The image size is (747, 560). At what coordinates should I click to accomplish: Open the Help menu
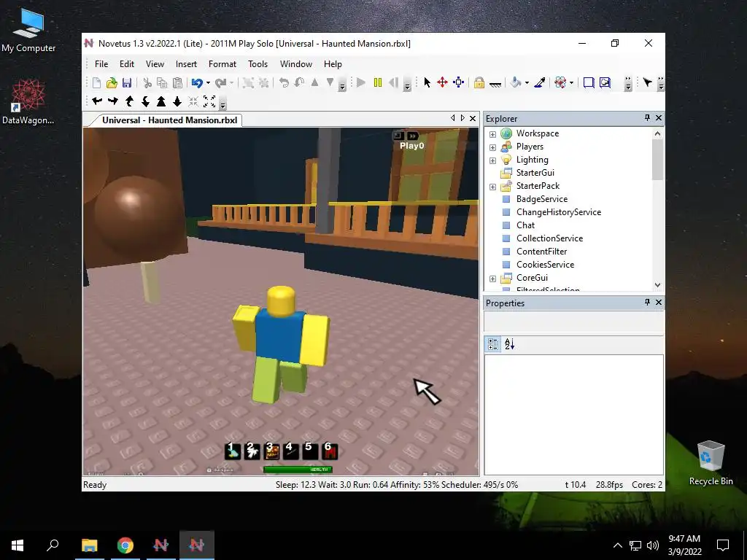(x=333, y=64)
